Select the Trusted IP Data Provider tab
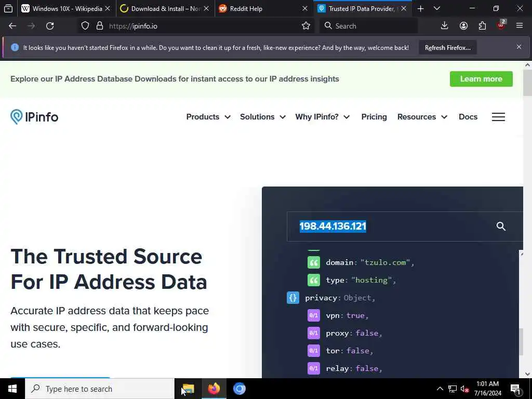Screen dimensions: 532x399 [x=362, y=8]
